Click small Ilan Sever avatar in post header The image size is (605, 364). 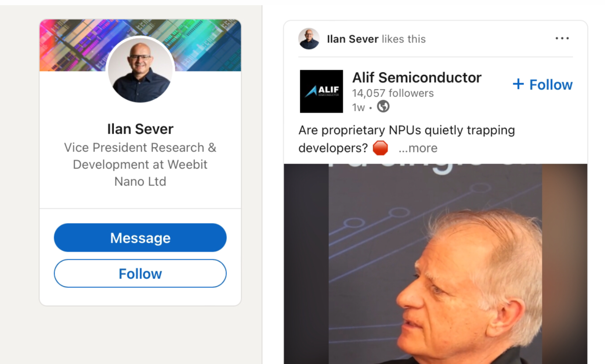pyautogui.click(x=309, y=39)
